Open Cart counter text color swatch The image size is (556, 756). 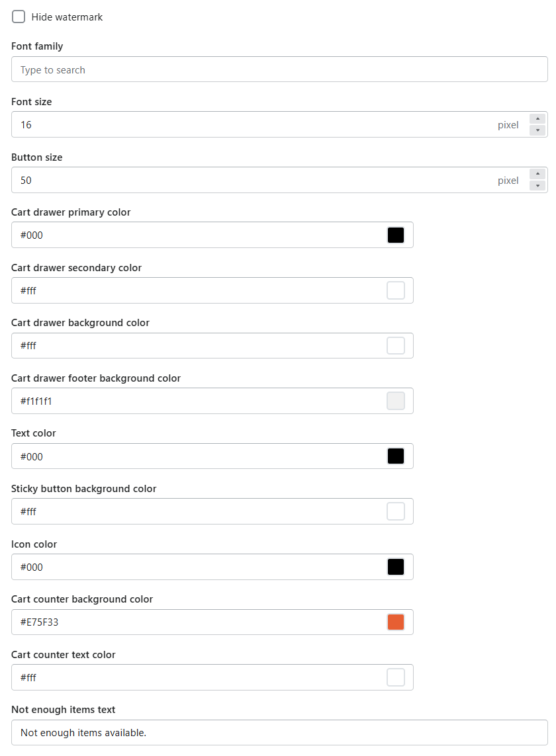tap(396, 677)
